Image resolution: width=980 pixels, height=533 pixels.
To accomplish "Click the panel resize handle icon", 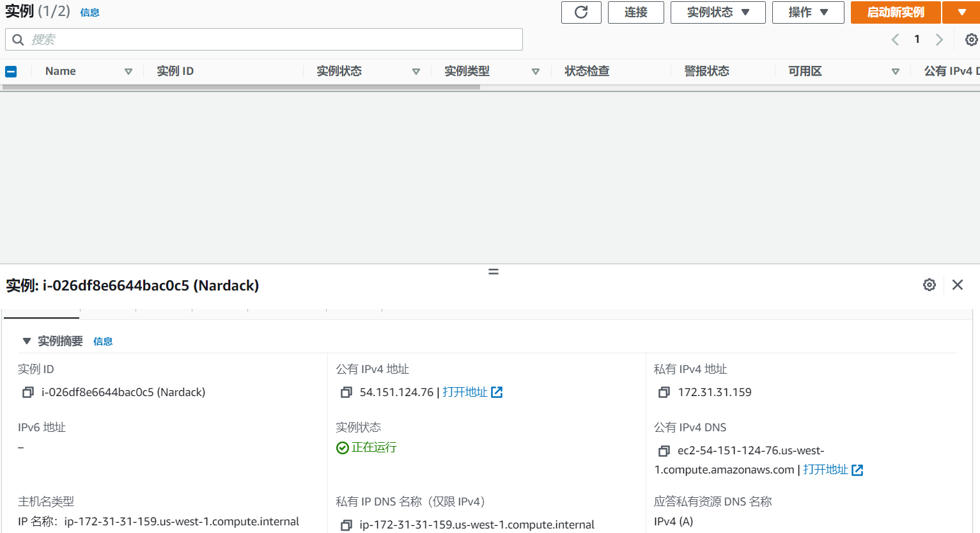I will [x=494, y=271].
